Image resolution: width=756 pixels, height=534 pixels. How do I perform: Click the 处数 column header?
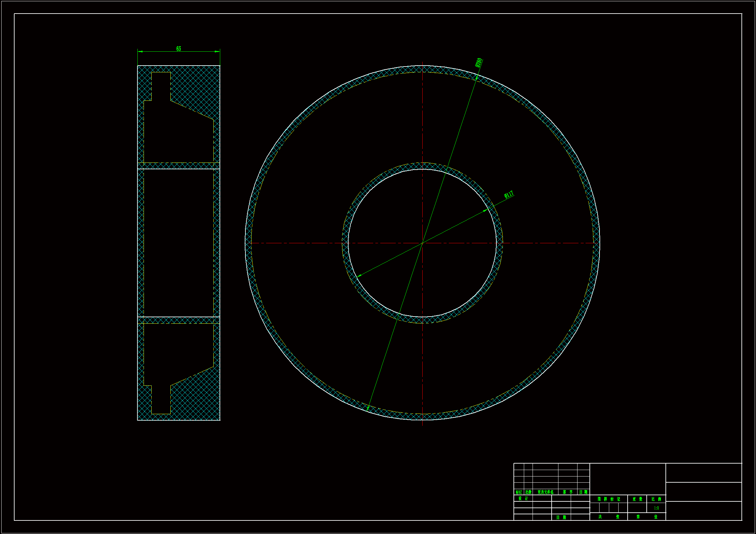click(528, 492)
